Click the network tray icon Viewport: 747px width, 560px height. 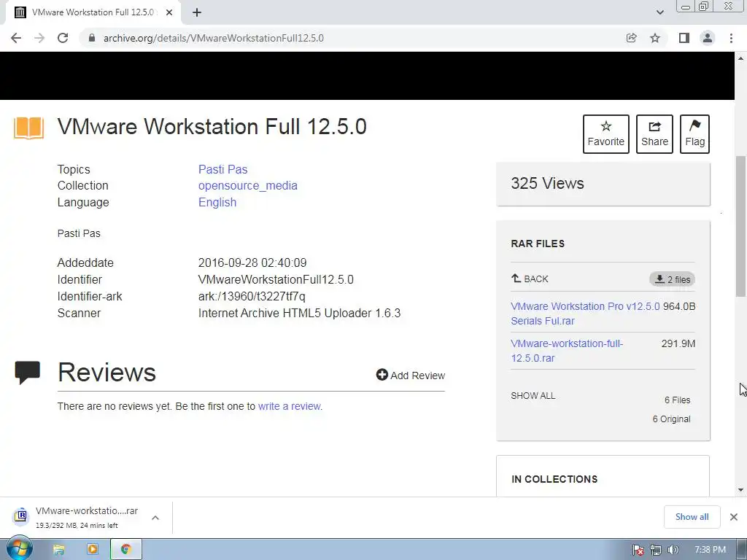(x=656, y=550)
